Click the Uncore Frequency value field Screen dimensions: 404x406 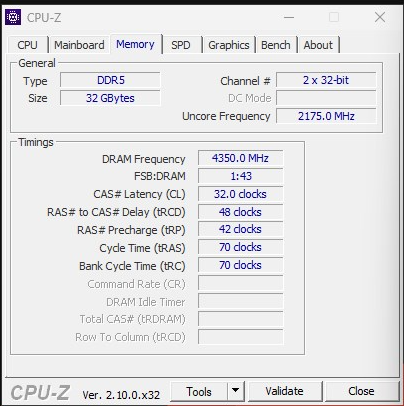point(326,116)
